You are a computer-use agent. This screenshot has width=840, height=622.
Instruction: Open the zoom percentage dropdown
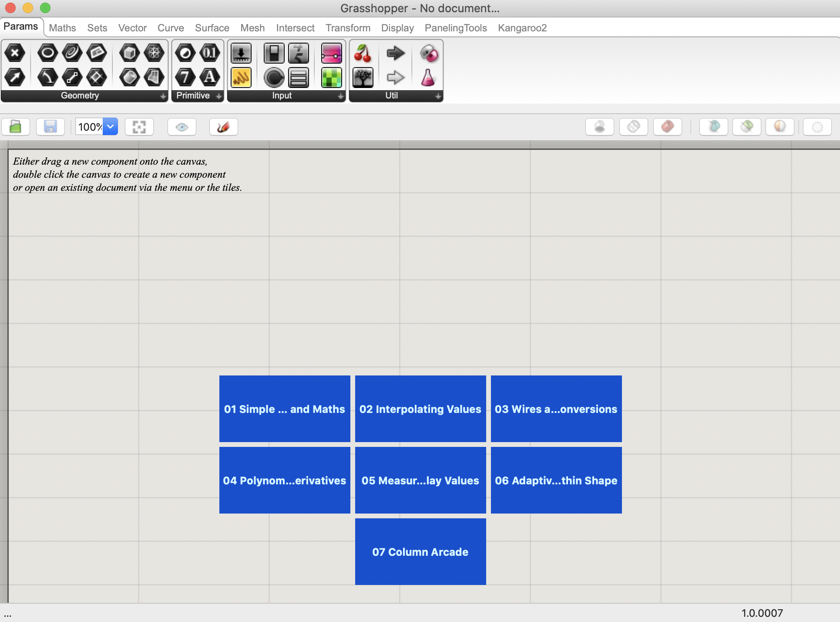pos(111,127)
